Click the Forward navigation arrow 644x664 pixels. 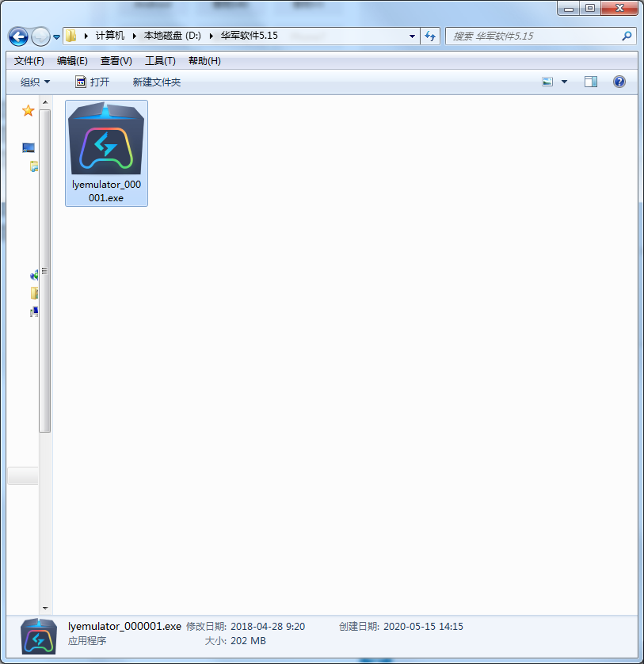40,36
